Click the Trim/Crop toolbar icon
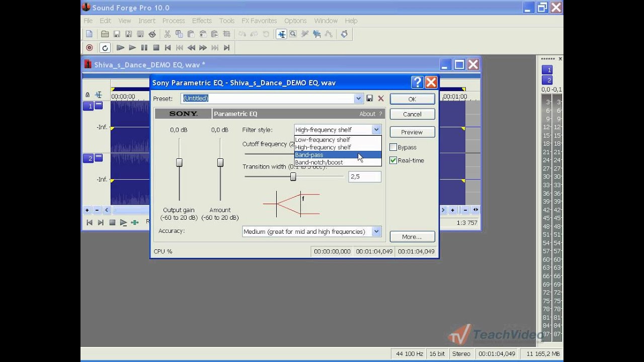 [227, 34]
